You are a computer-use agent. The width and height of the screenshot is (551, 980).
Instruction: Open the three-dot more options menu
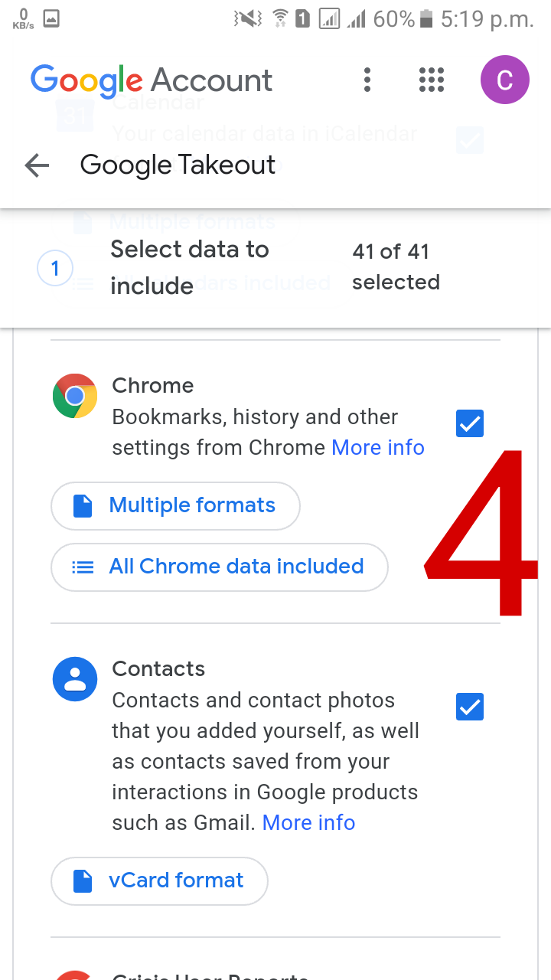(x=367, y=80)
